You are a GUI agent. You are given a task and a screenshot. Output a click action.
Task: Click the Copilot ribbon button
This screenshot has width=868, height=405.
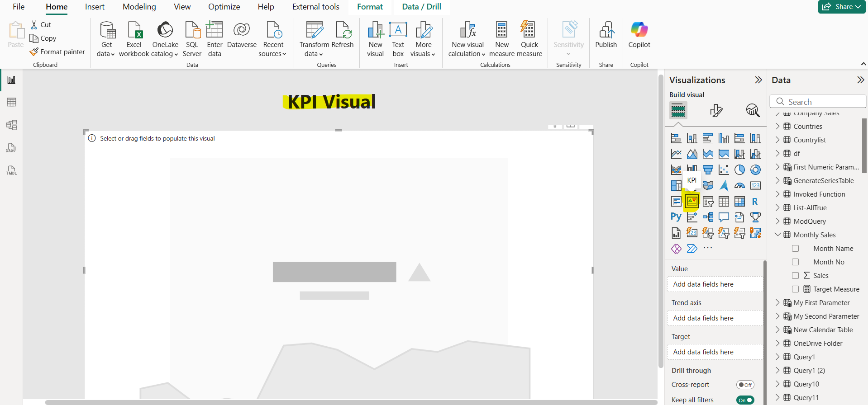[x=639, y=35]
